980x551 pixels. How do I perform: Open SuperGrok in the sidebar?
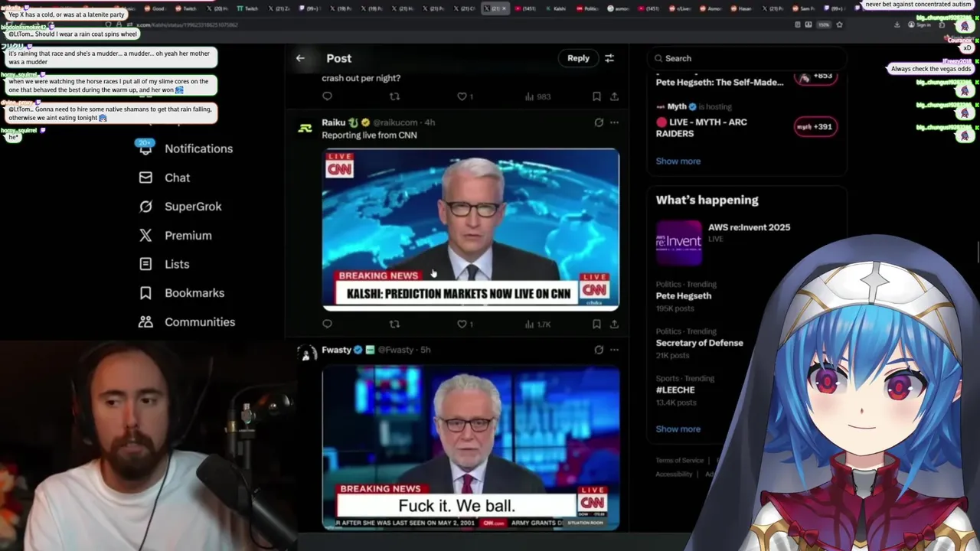point(180,207)
